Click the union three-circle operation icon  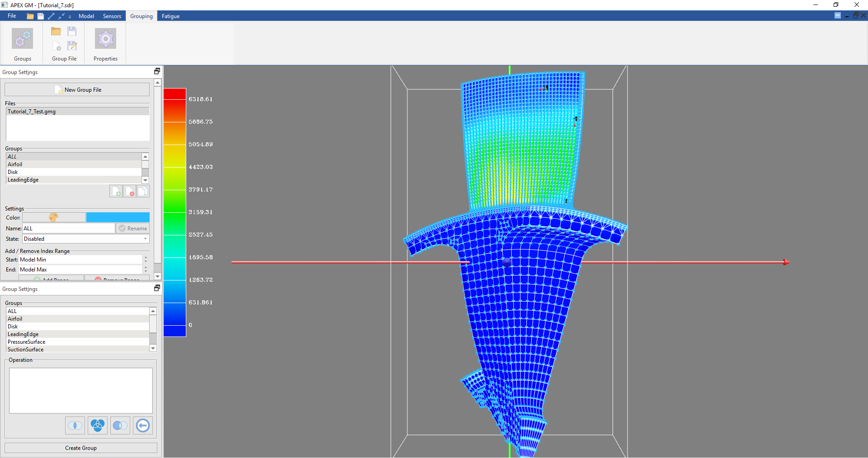coord(98,425)
